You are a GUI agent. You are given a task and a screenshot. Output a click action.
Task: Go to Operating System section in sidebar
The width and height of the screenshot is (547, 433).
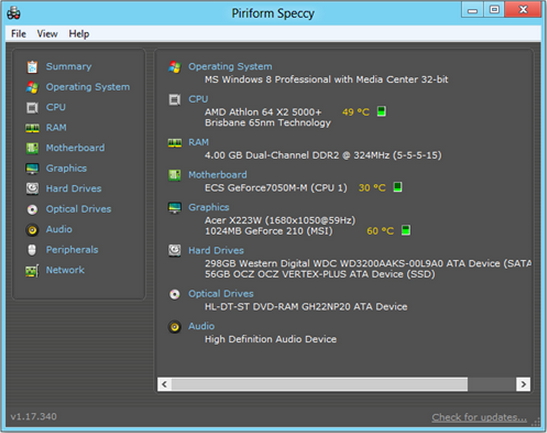88,87
